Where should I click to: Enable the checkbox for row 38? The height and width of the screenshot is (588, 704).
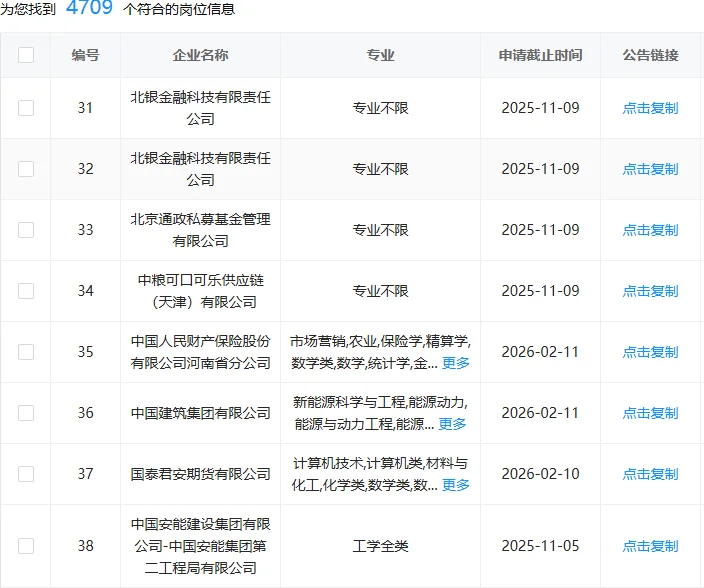pos(26,546)
